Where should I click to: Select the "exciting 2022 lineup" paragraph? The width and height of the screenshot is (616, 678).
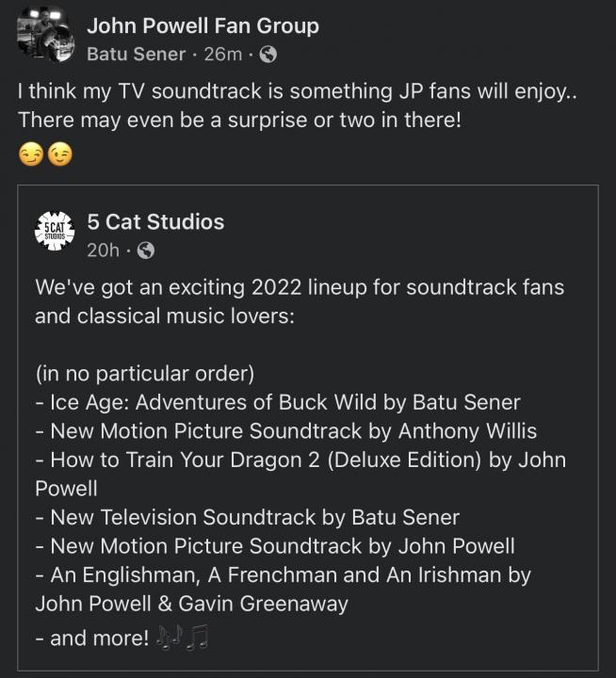tap(299, 300)
